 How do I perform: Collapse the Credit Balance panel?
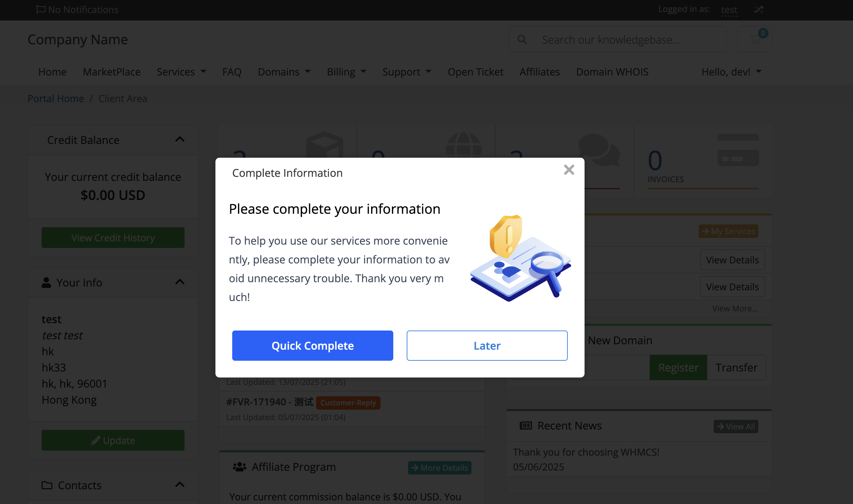(180, 140)
